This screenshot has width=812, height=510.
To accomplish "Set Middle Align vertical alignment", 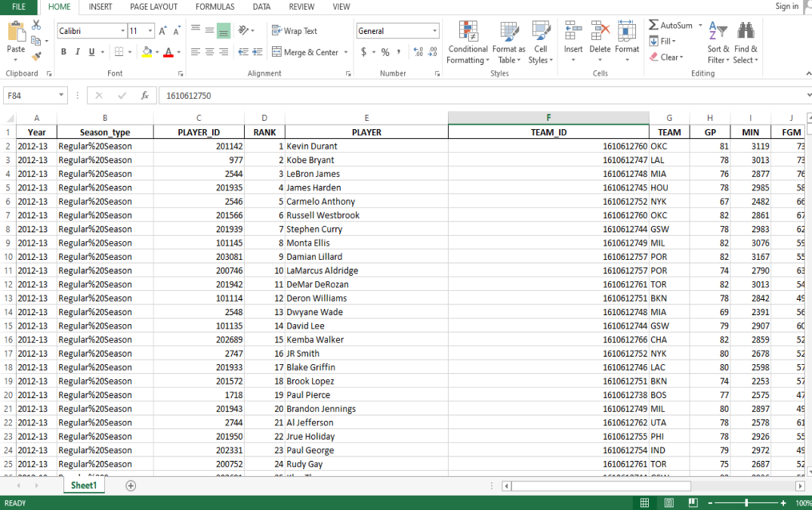I will click(x=209, y=30).
